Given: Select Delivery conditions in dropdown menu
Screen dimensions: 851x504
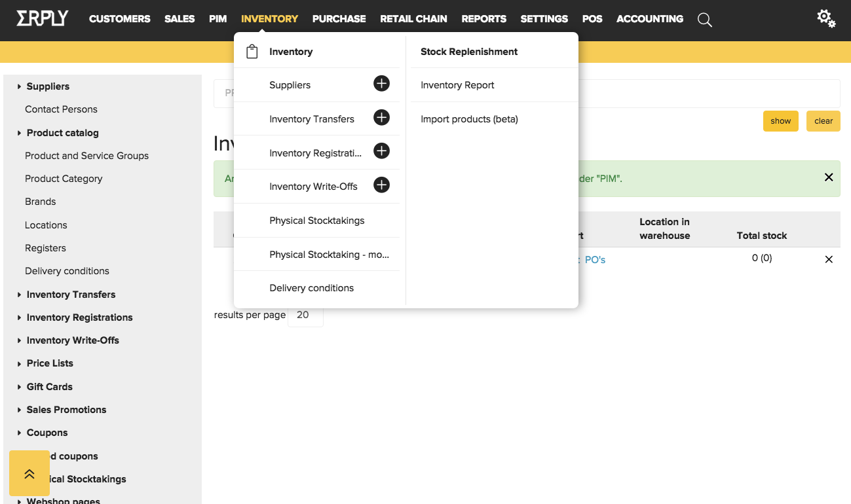Looking at the screenshot, I should point(311,288).
